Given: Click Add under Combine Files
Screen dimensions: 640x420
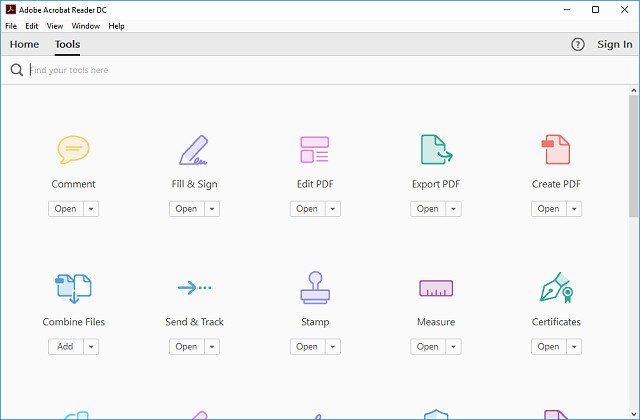Looking at the screenshot, I should (66, 347).
